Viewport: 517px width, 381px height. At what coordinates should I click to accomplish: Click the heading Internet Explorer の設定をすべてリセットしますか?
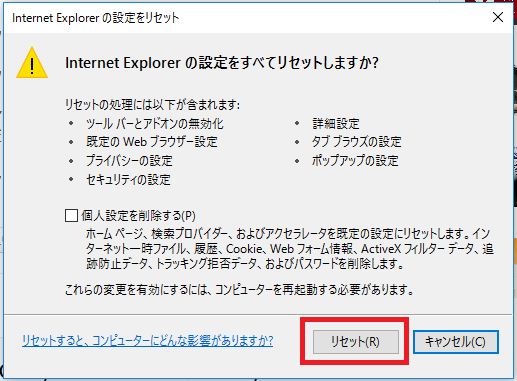click(222, 63)
